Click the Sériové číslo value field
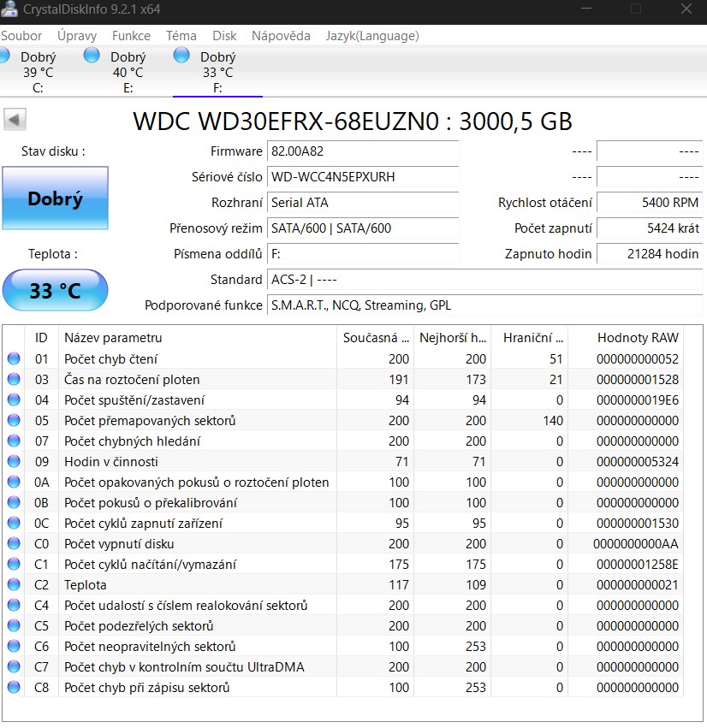Viewport: 707px width, 728px height. pos(363,177)
